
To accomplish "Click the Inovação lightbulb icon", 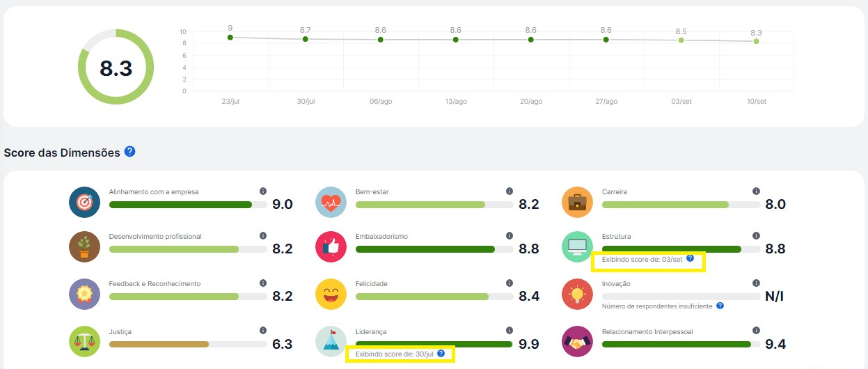I will pos(577,294).
